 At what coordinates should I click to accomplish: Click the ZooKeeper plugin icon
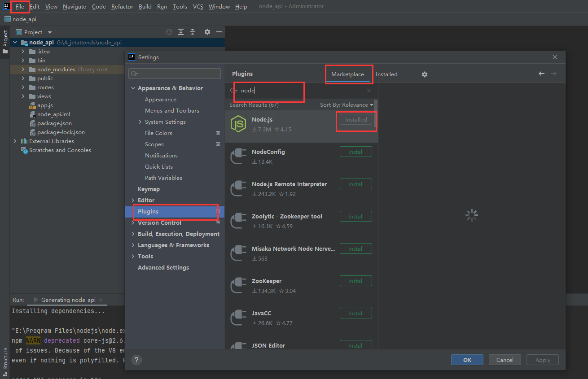[x=238, y=286]
